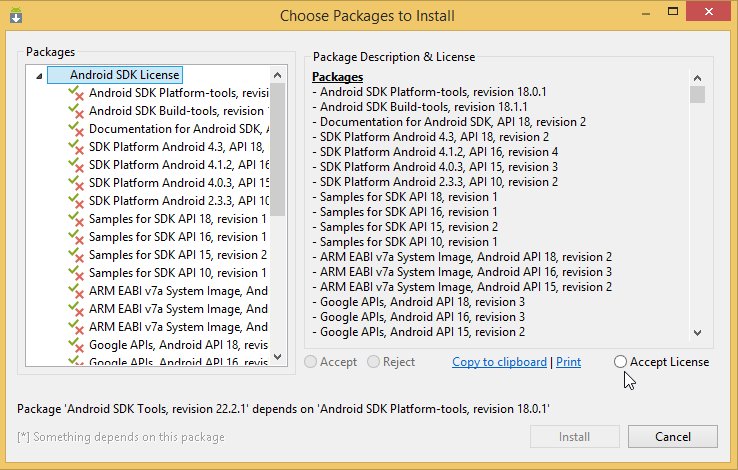Click status icon beside SDK Platform Android 2.3.3
Screen dimensions: 738x470
pos(76,201)
